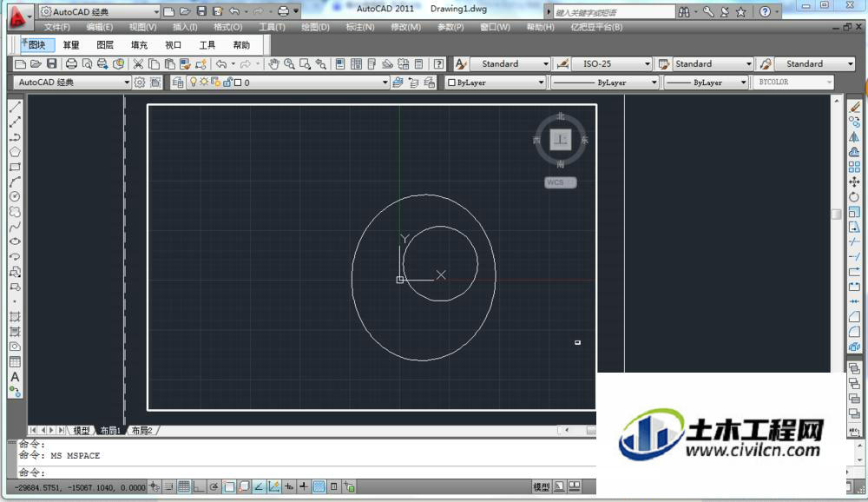Click the Text Style icon

click(461, 64)
